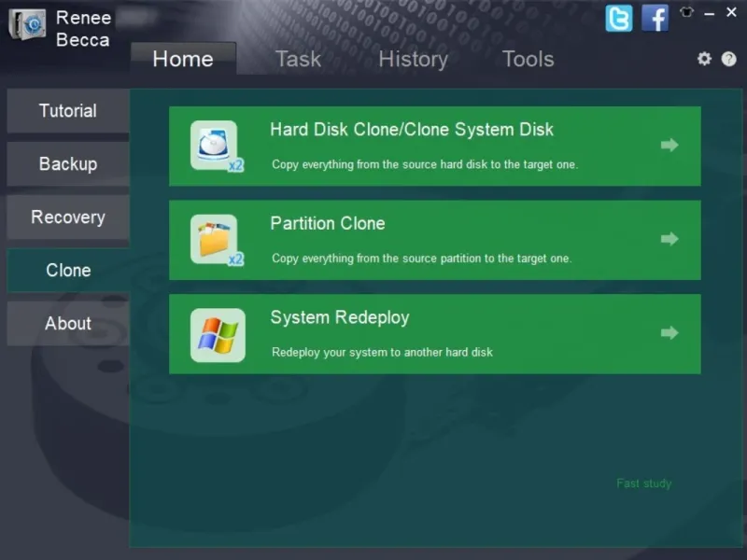The width and height of the screenshot is (747, 560).
Task: Click the Hard Disk Clone disk icon
Action: pos(218,146)
